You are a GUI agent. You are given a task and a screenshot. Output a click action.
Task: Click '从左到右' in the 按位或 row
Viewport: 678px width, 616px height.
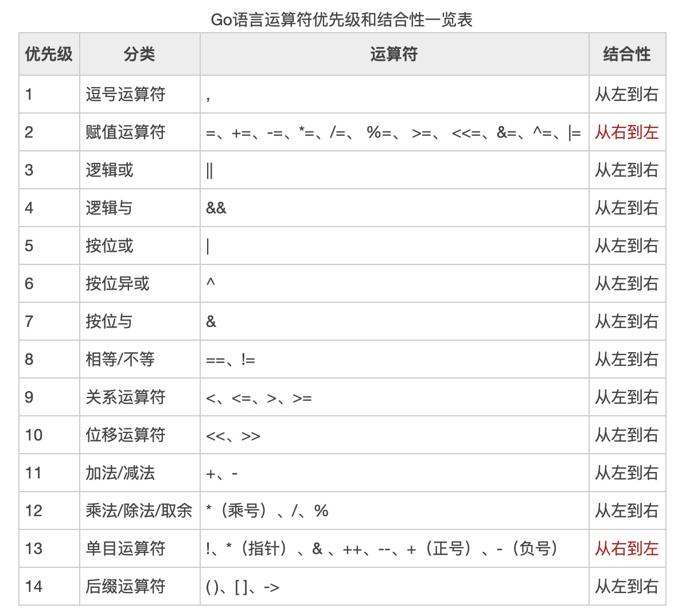(627, 245)
